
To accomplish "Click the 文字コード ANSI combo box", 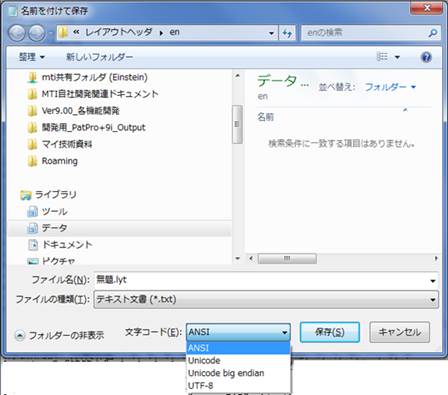I will (238, 332).
